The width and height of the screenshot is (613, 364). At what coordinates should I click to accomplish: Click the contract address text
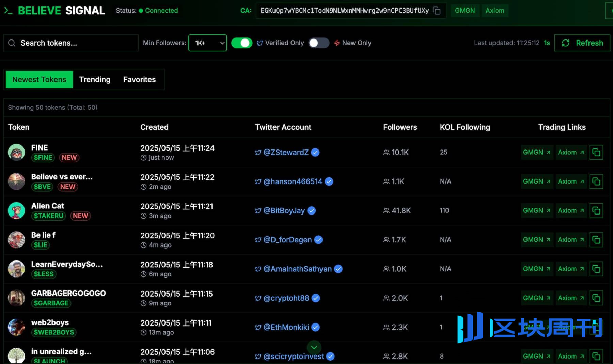click(x=345, y=11)
